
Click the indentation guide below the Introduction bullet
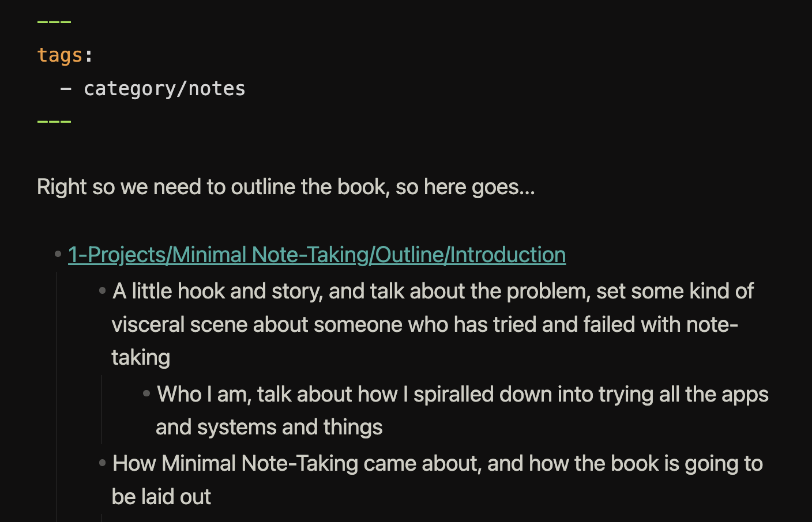pyautogui.click(x=57, y=392)
